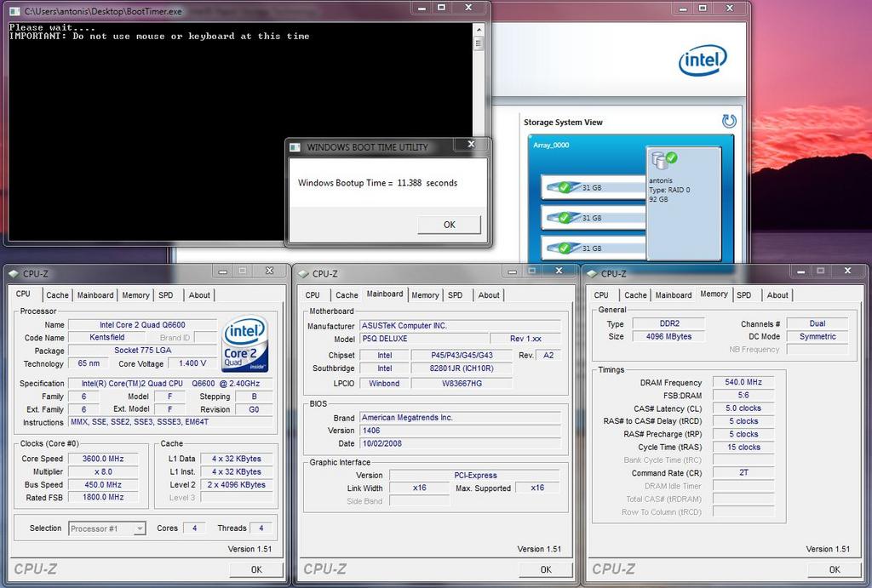872x588 pixels.
Task: Click the "P5Q DELUXE" model field
Action: [x=424, y=339]
